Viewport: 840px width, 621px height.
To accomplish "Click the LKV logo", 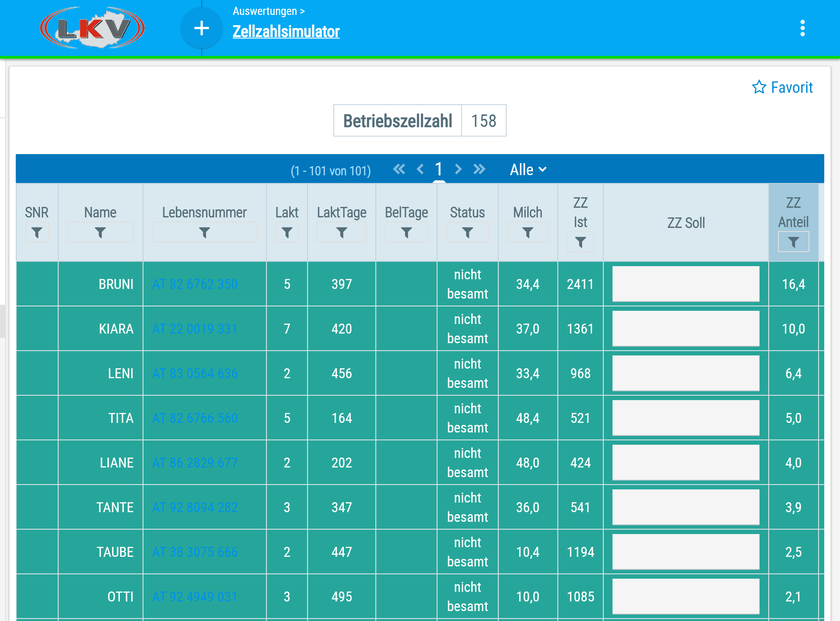I will tap(92, 28).
